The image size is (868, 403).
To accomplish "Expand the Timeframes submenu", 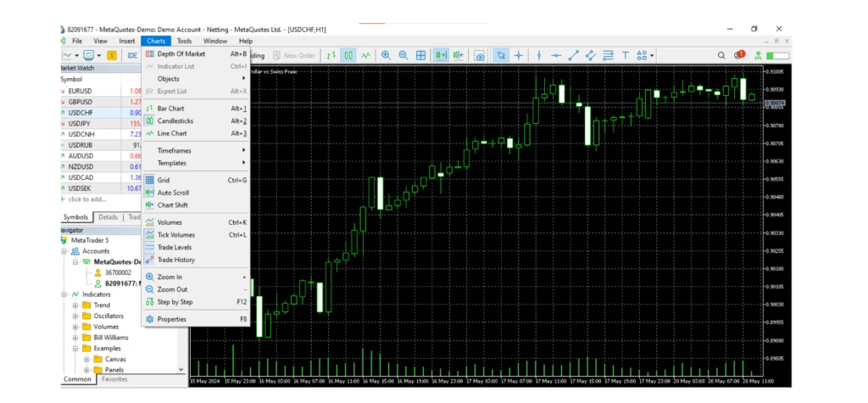I will point(174,150).
